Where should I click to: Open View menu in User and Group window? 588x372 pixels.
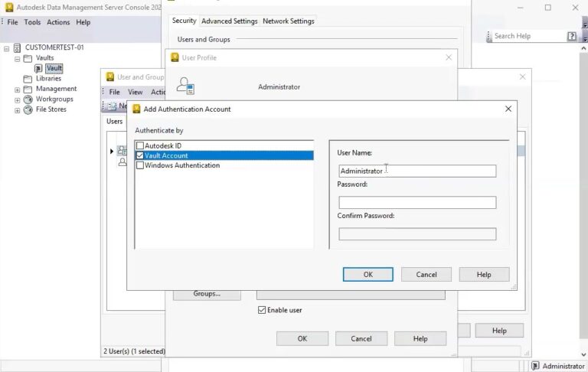pos(135,92)
